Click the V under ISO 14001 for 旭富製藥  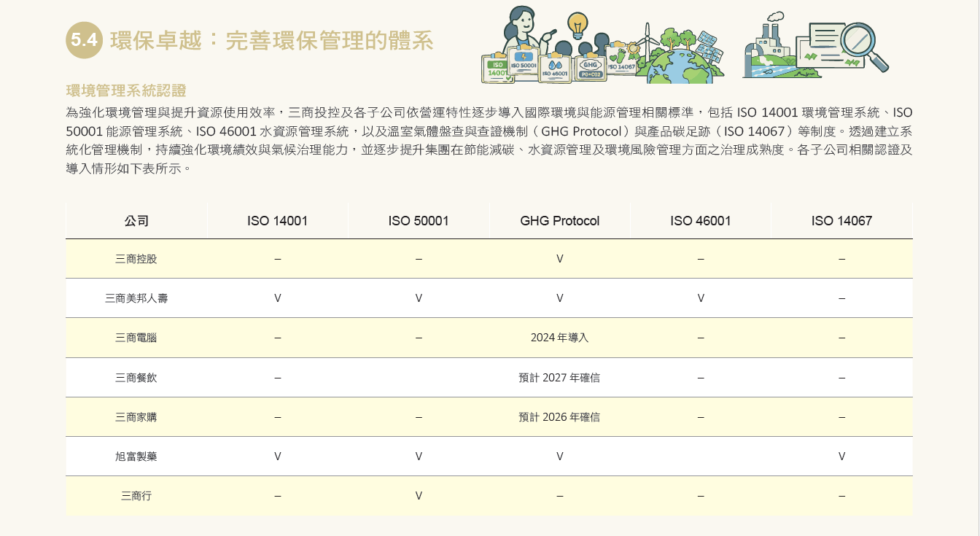coord(278,457)
